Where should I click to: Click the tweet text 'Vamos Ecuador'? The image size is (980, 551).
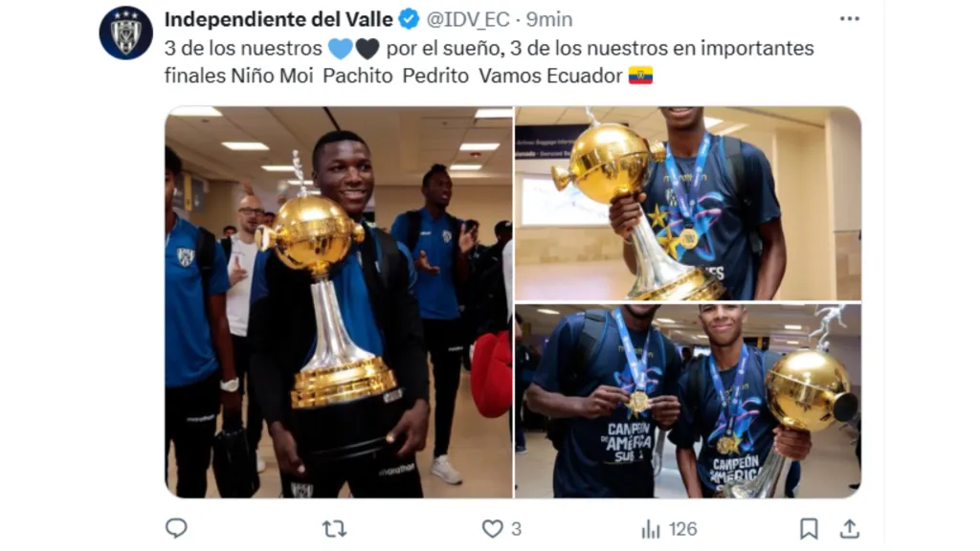click(x=550, y=76)
